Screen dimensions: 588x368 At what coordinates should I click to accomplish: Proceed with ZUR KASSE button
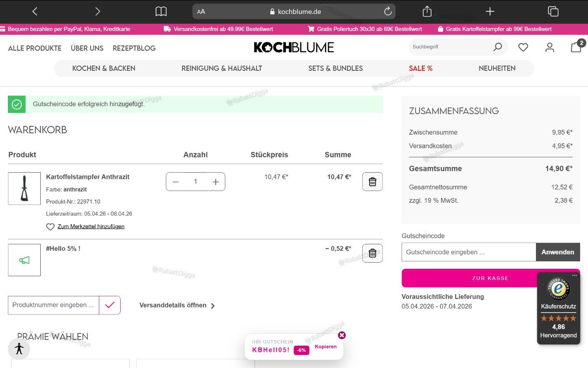tap(491, 278)
